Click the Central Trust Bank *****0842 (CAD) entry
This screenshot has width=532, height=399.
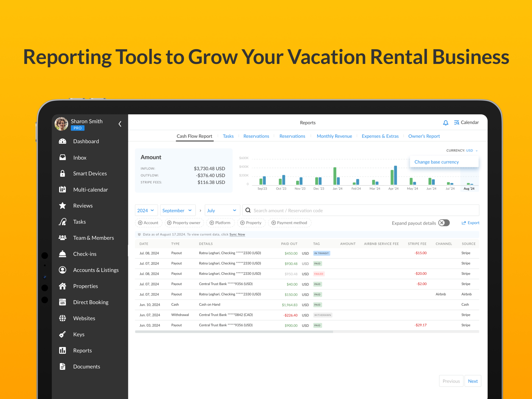point(226,315)
